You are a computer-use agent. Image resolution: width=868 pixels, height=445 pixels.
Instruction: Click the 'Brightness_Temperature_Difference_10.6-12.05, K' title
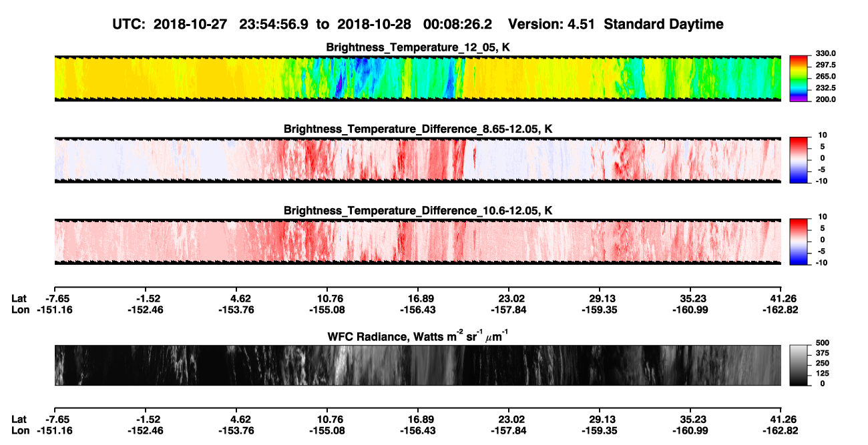418,210
